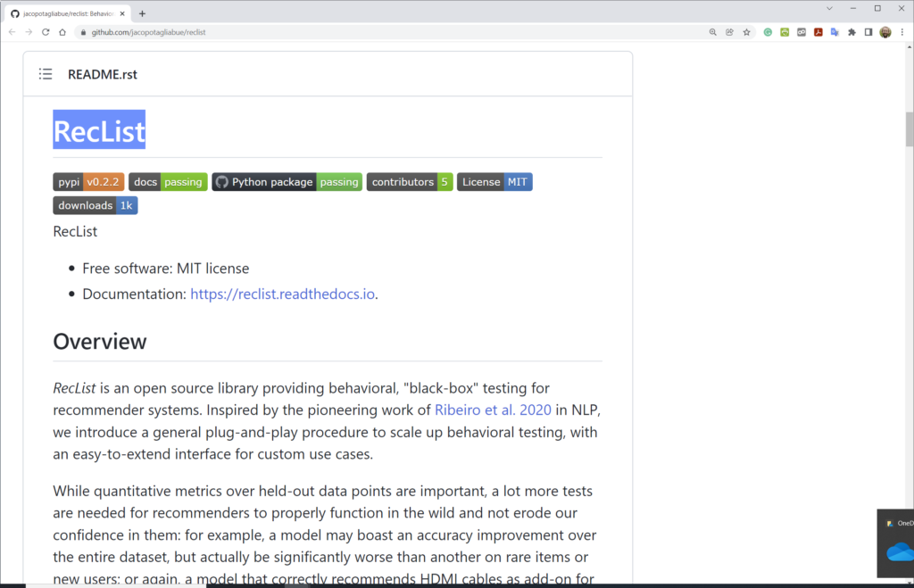The height and width of the screenshot is (588, 914).
Task: Click the OneDrive cloud icon in notification
Action: pyautogui.click(x=901, y=551)
